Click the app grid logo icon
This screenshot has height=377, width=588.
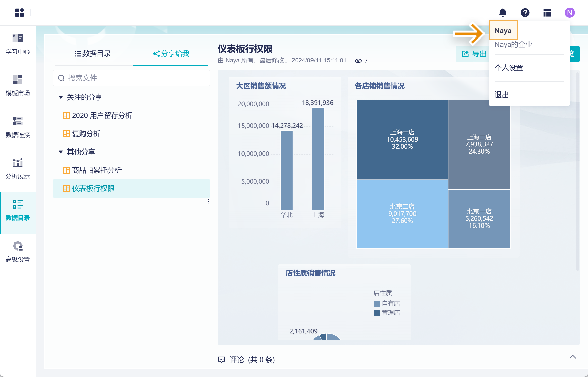[20, 12]
